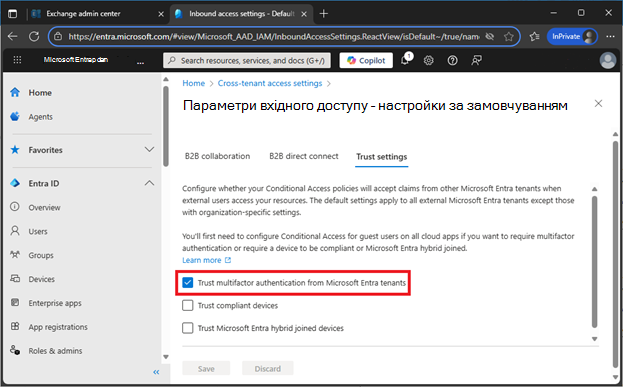
Task: Open the notifications bell icon
Action: pos(405,60)
